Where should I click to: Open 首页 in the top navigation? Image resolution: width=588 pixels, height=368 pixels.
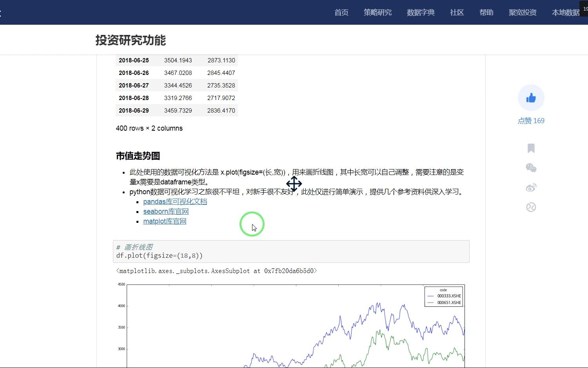[x=341, y=13]
